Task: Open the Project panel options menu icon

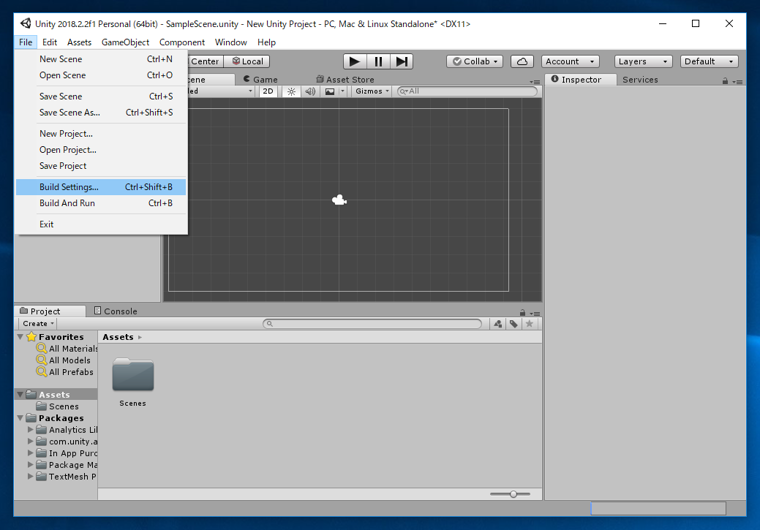Action: tap(535, 313)
